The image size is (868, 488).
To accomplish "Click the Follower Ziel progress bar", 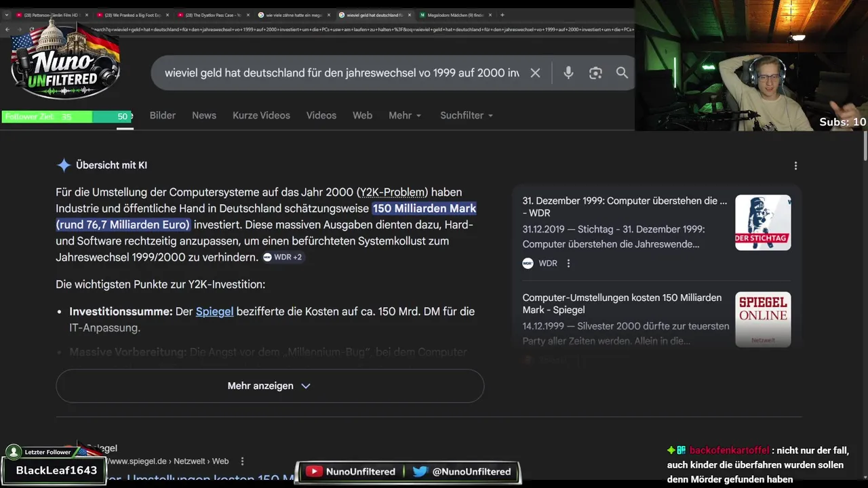I will pyautogui.click(x=66, y=117).
